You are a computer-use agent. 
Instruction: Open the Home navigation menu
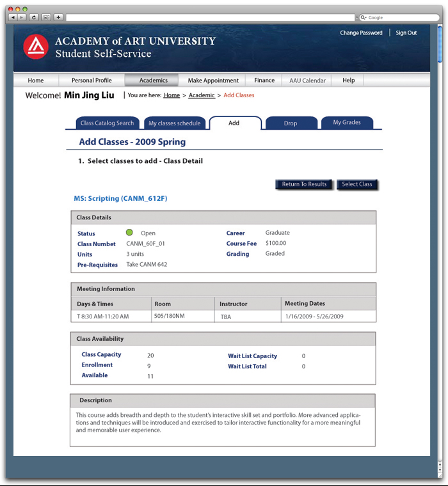[36, 81]
